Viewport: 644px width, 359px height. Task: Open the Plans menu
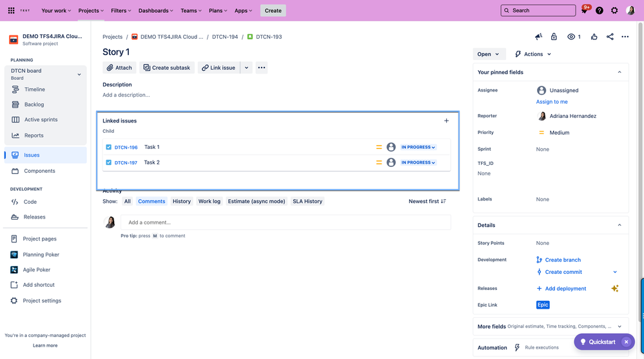pyautogui.click(x=218, y=11)
